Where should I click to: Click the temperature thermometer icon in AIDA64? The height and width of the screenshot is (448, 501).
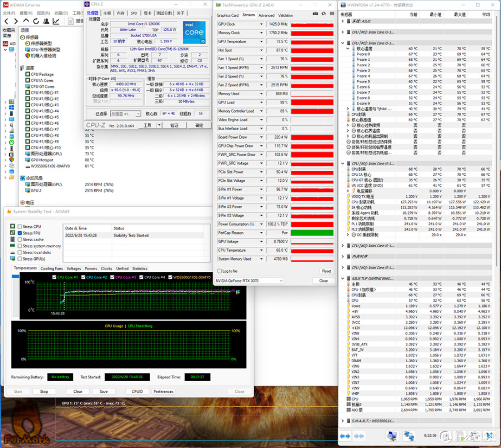click(22, 68)
